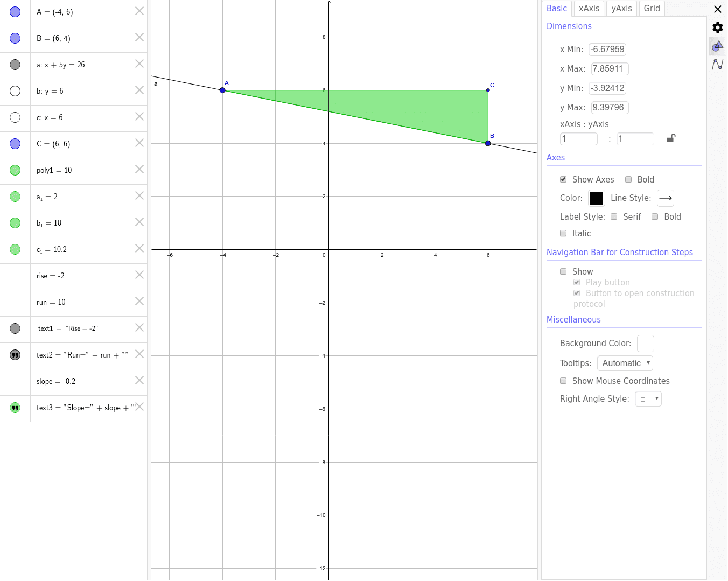Toggle visibility of polygon poly1
The width and height of the screenshot is (728, 581).
pos(15,170)
